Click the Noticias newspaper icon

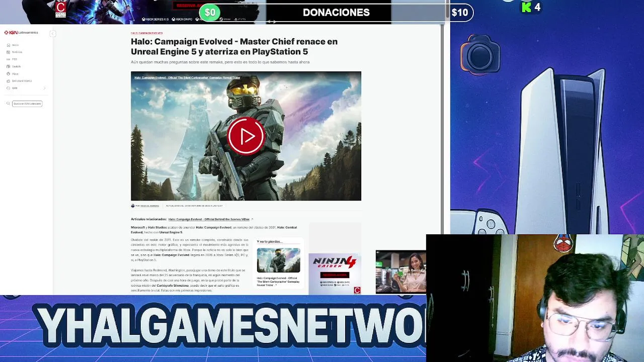(x=8, y=52)
